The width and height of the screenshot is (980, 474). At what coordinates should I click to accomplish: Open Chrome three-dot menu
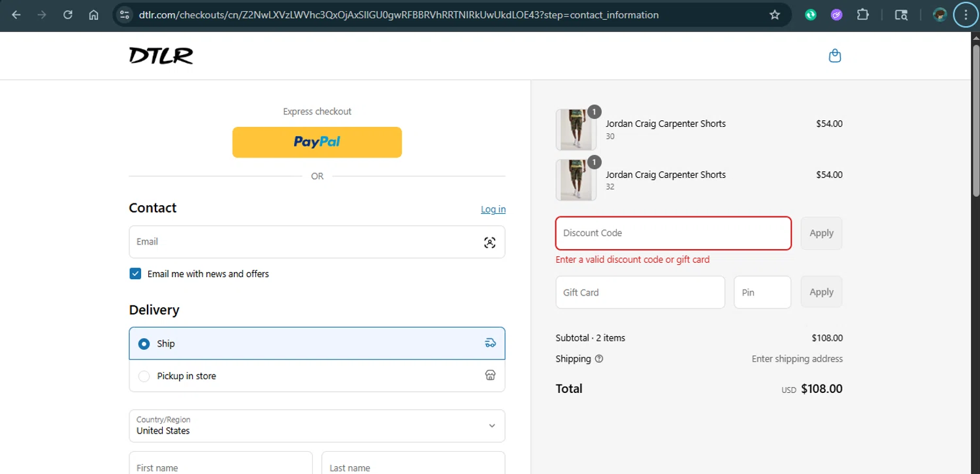pyautogui.click(x=966, y=14)
